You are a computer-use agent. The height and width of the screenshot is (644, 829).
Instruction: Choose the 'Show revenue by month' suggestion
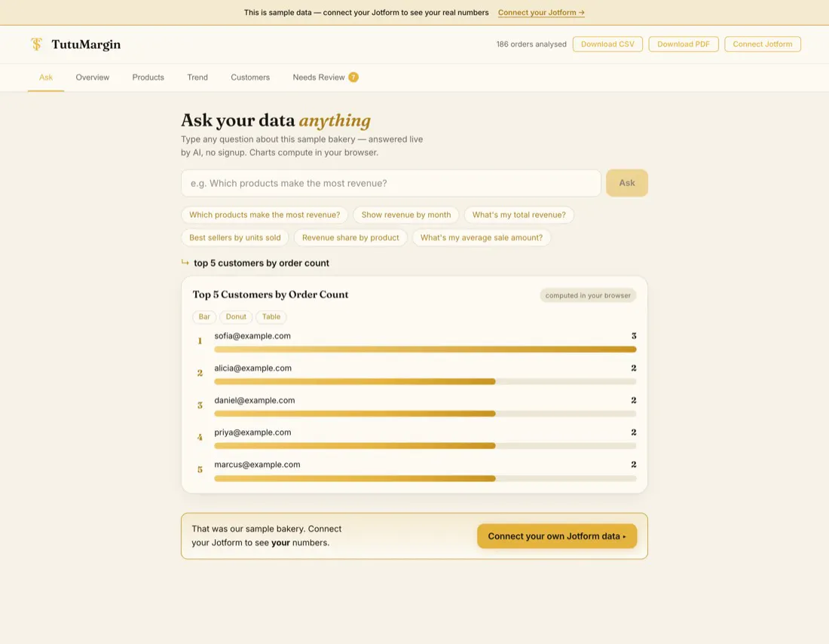pyautogui.click(x=406, y=215)
